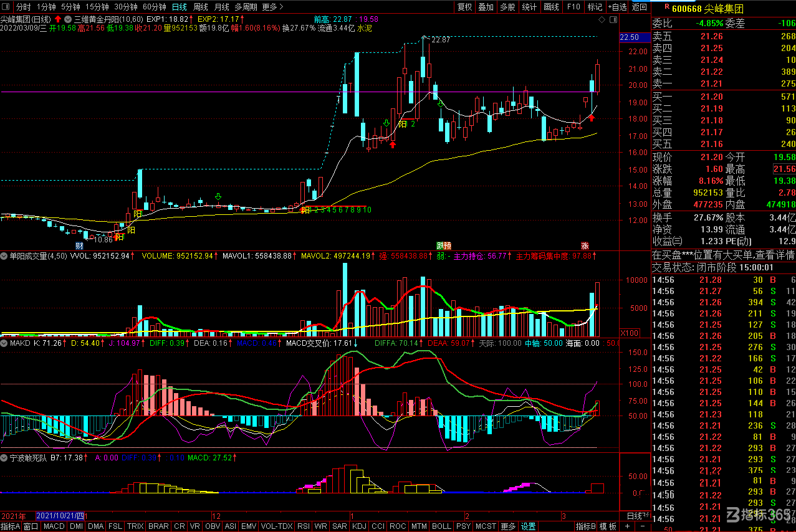This screenshot has height=532, width=796.
Task: Select the 日线 daily period
Action: pyautogui.click(x=179, y=7)
